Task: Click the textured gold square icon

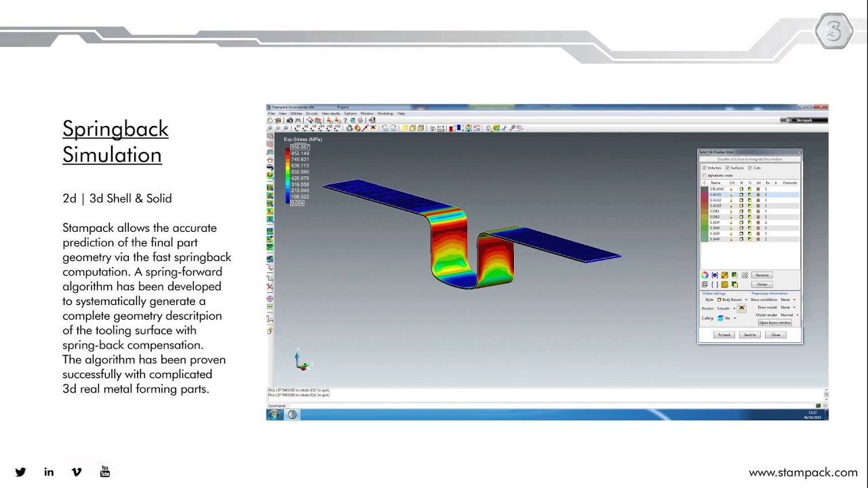Action: click(725, 275)
